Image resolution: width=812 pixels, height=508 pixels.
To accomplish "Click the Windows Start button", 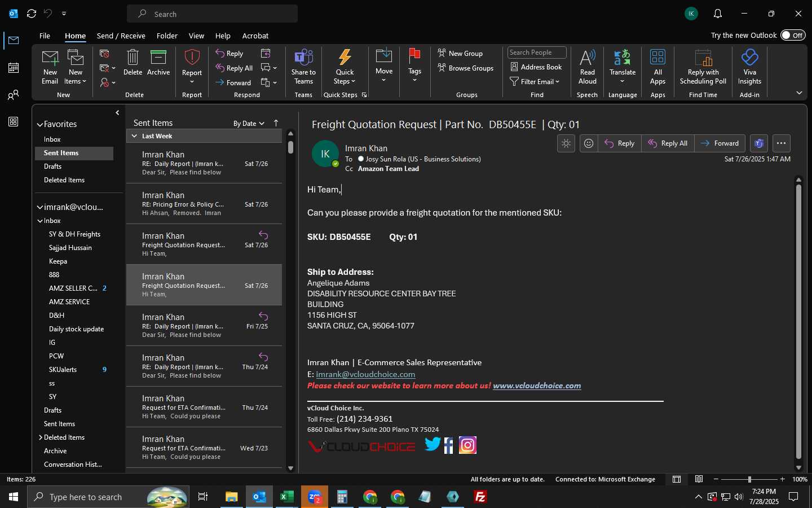I will click(x=13, y=497).
